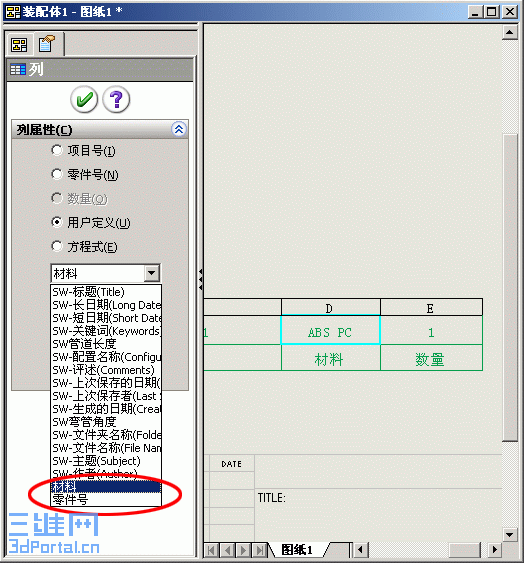Select highlighted 材料 list entry
Image resolution: width=524 pixels, height=563 pixels.
click(x=106, y=487)
